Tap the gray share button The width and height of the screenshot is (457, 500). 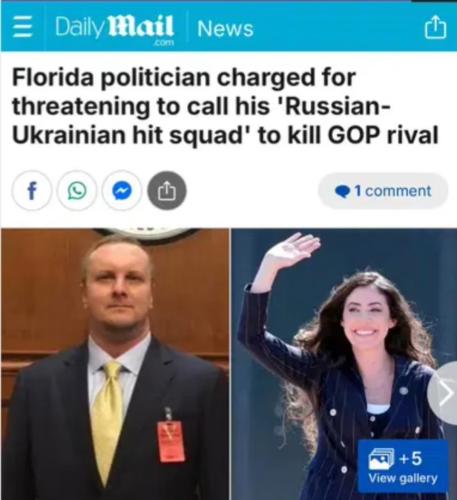coord(167,191)
